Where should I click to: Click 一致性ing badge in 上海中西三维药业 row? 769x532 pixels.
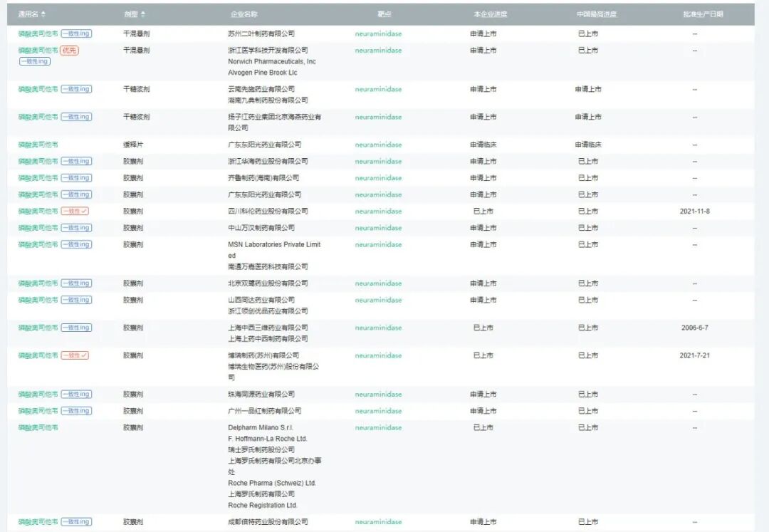(76, 328)
